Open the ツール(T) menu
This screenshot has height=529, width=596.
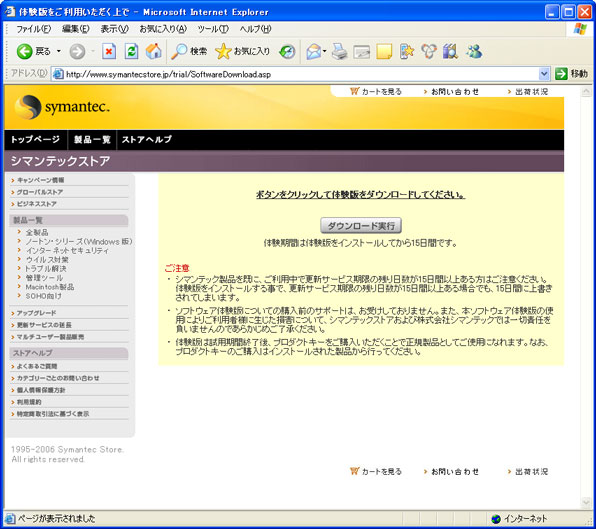213,29
